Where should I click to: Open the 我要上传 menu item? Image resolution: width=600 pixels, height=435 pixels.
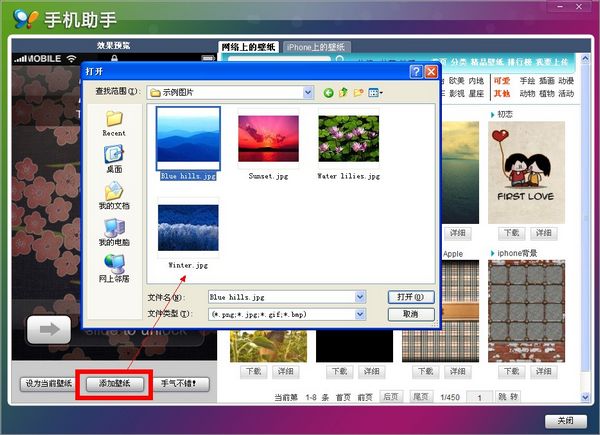coord(552,62)
